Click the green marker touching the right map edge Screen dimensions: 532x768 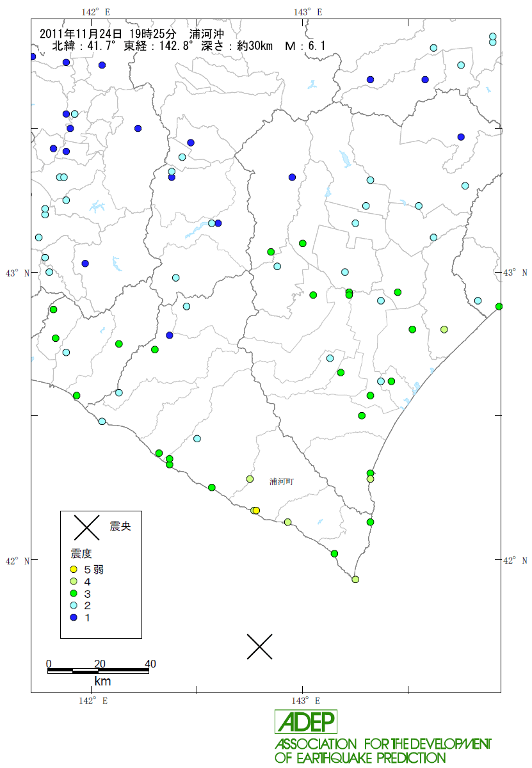(499, 307)
